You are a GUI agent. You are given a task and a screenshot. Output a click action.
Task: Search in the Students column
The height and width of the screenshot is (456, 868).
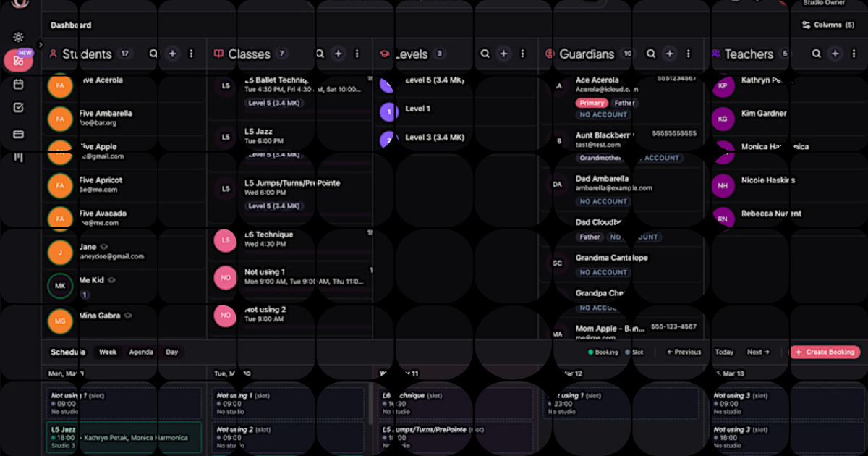tap(153, 54)
